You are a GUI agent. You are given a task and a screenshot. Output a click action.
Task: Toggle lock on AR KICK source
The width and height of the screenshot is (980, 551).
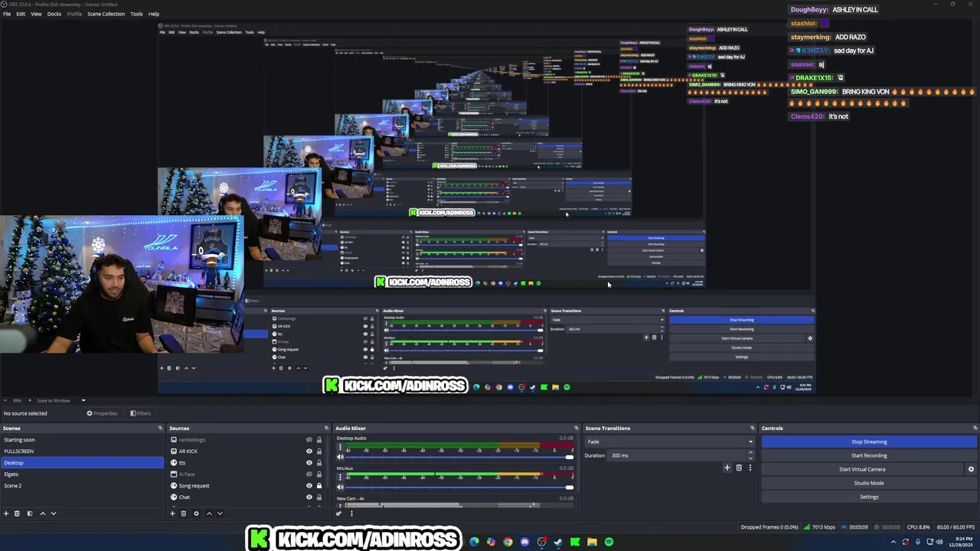(319, 451)
